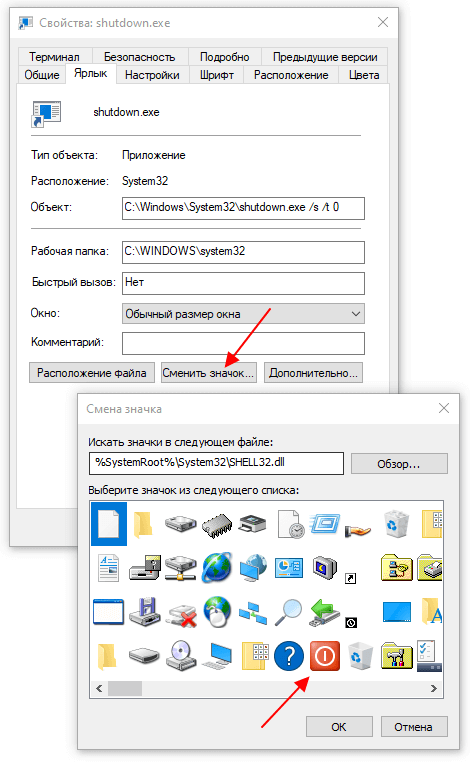470x762 pixels.
Task: Pick the CD drive disc icon
Action: click(x=181, y=656)
